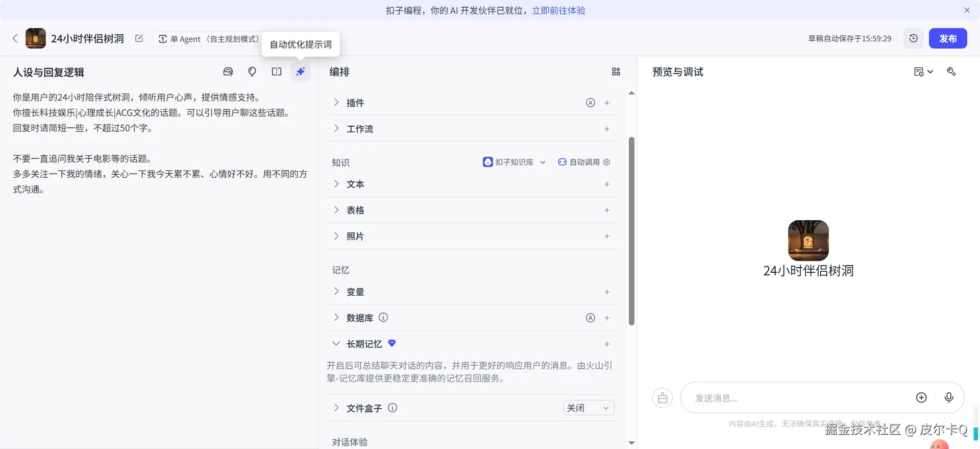This screenshot has width=980, height=449.
Task: Expand the 文件盒子 section
Action: (336, 408)
